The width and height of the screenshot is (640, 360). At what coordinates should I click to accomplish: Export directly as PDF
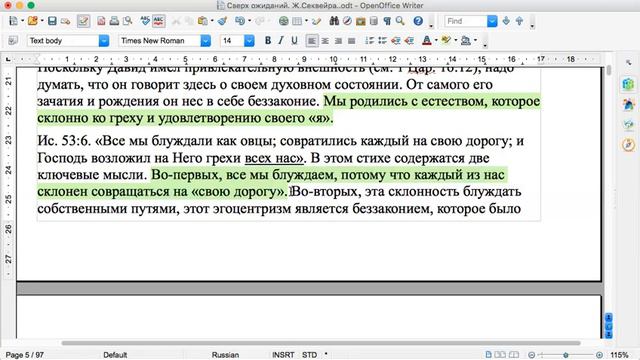click(x=101, y=21)
